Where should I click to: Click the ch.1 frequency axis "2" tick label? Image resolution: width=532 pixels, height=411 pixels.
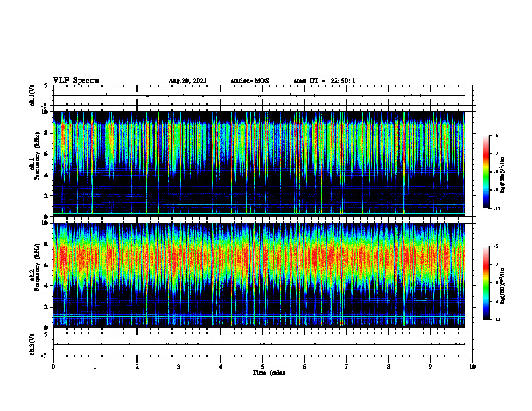click(x=47, y=195)
